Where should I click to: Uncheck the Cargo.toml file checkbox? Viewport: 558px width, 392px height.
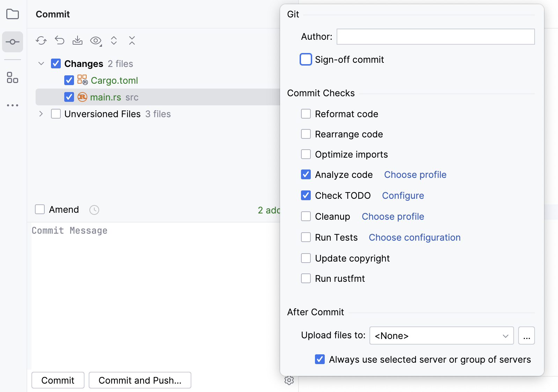[x=69, y=80]
